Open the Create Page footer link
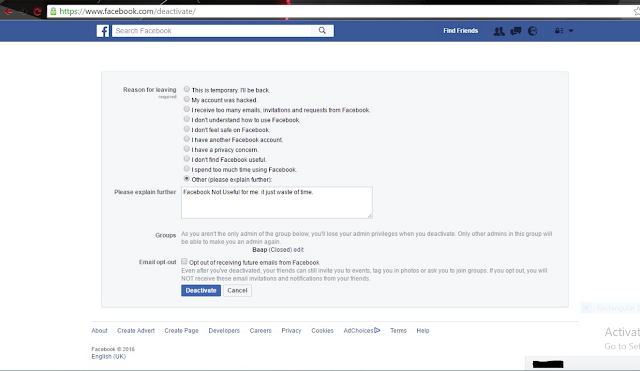The image size is (640, 371). click(x=181, y=331)
